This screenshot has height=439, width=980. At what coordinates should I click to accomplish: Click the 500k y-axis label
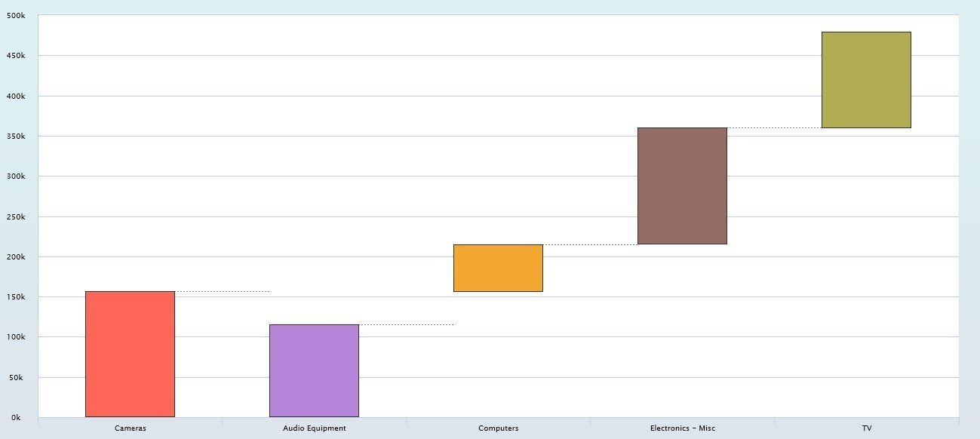pos(17,16)
